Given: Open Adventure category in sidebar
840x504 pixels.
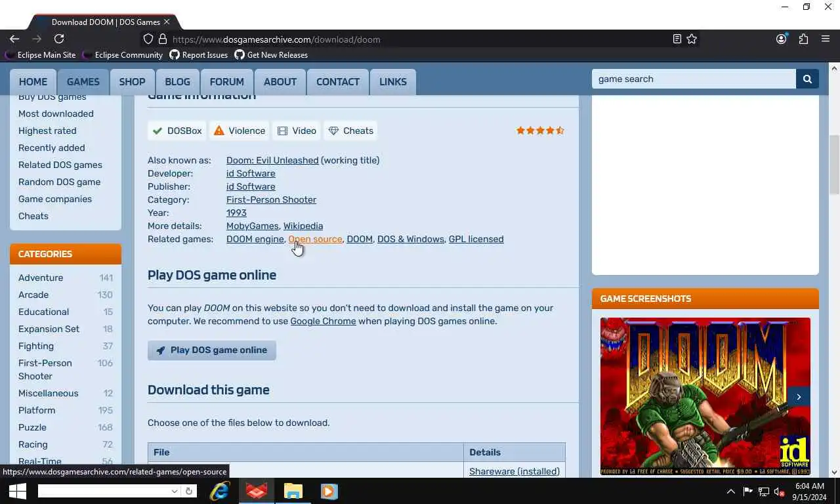Looking at the screenshot, I should (41, 278).
